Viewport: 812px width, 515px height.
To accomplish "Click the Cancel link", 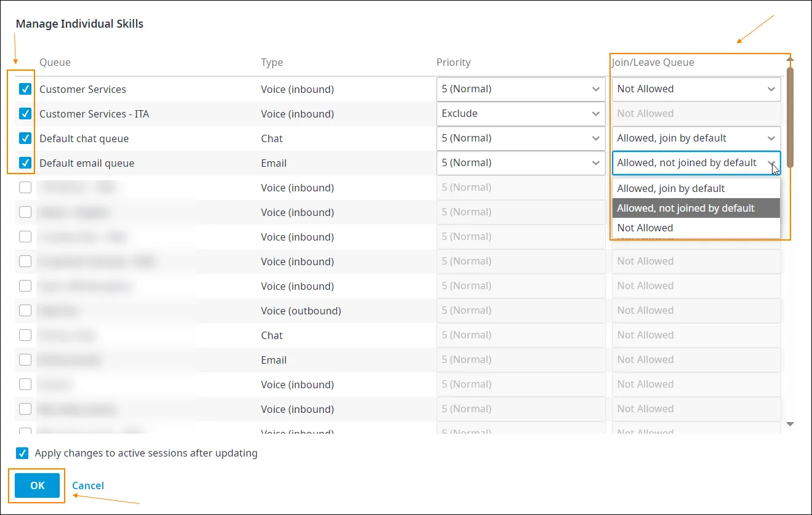I will [x=88, y=485].
